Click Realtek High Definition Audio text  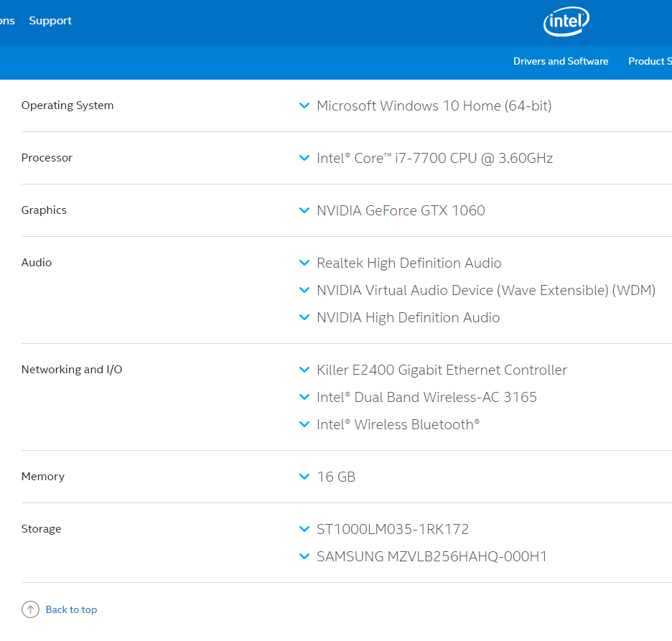click(409, 263)
